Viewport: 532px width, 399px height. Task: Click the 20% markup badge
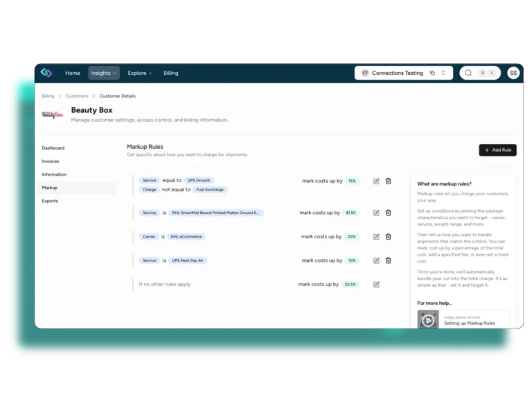coord(351,236)
